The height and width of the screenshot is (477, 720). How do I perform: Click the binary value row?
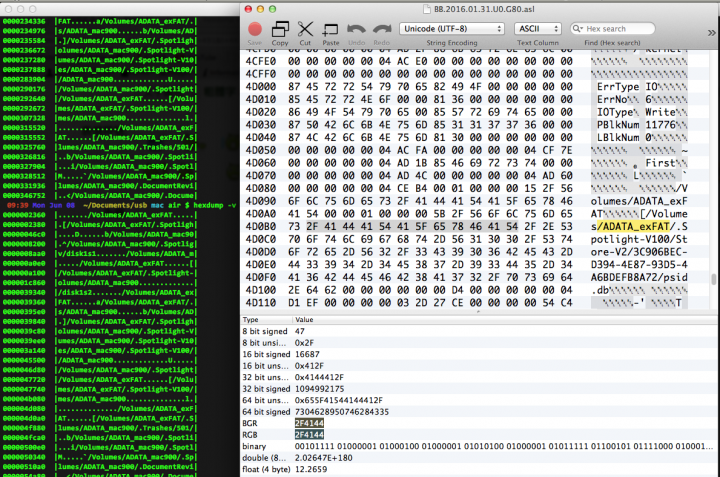(x=479, y=446)
